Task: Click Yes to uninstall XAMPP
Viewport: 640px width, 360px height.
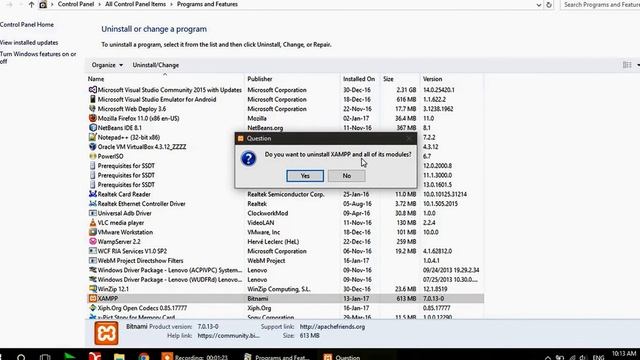Action: 305,176
